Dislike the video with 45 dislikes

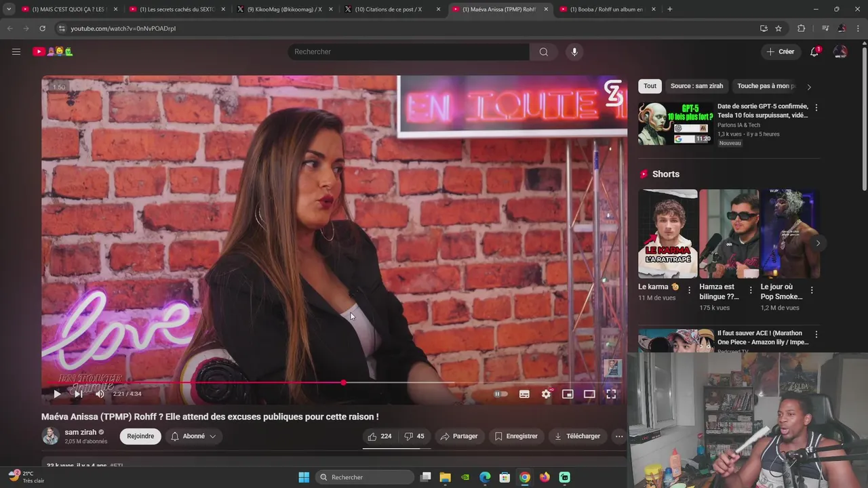point(414,436)
